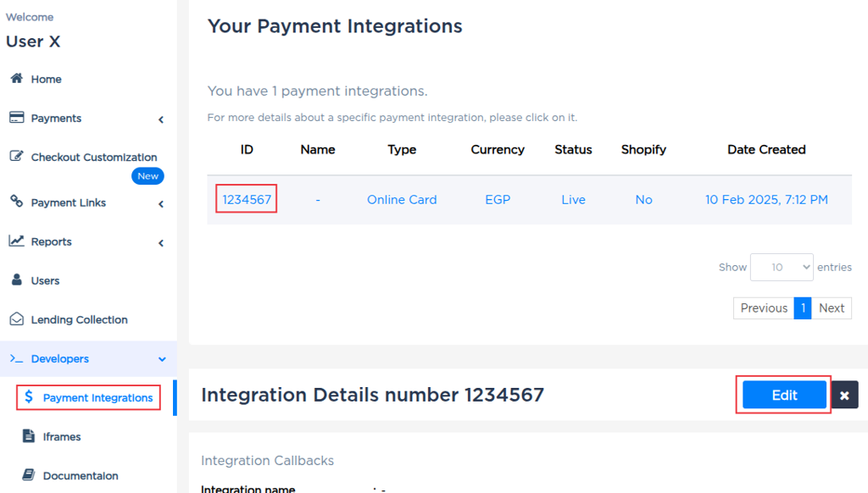
Task: Open Payment Integrations in sidebar
Action: pyautogui.click(x=97, y=397)
